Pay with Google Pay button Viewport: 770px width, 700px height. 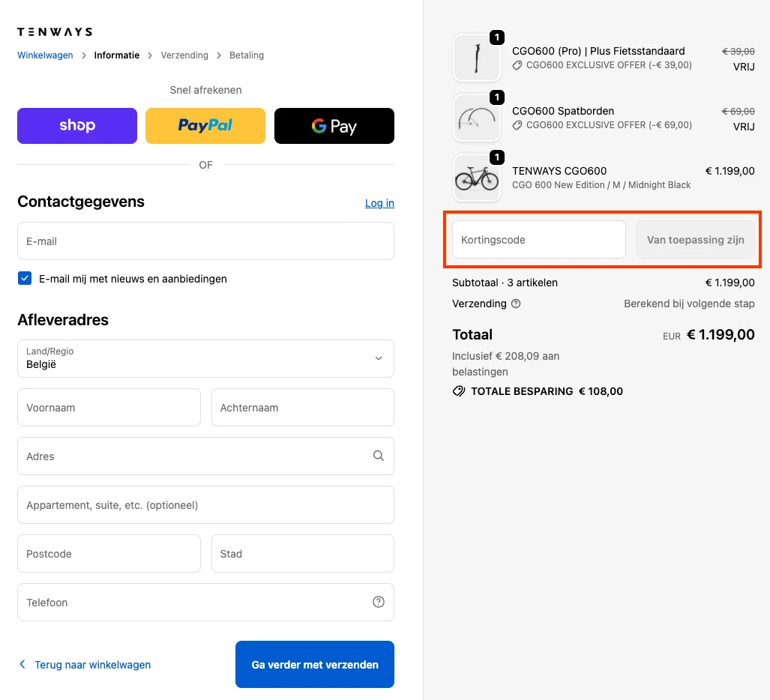tap(334, 126)
